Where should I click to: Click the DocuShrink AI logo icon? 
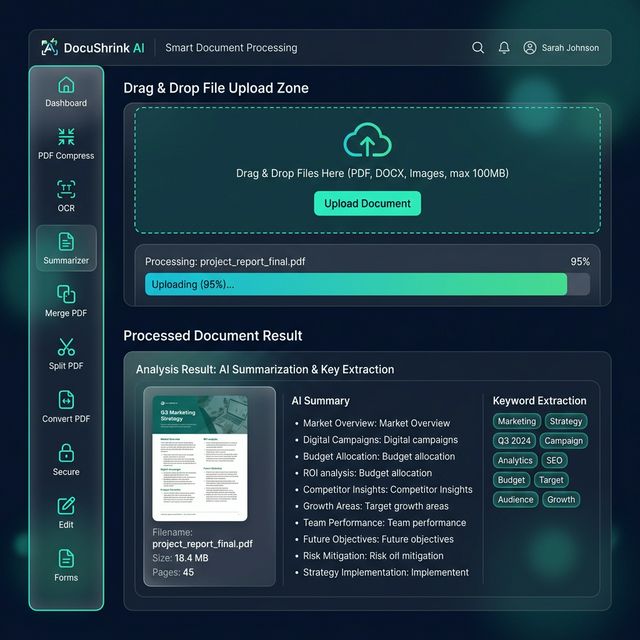pos(49,47)
